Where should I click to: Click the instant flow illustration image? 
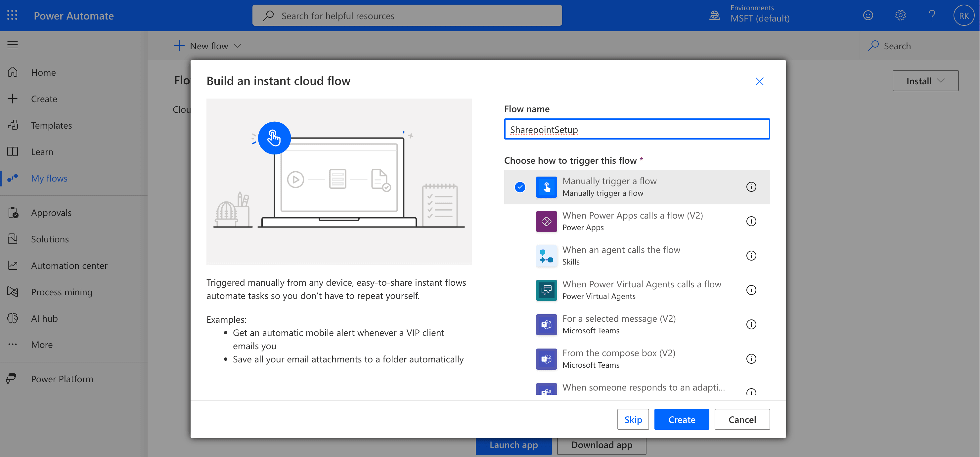point(339,181)
